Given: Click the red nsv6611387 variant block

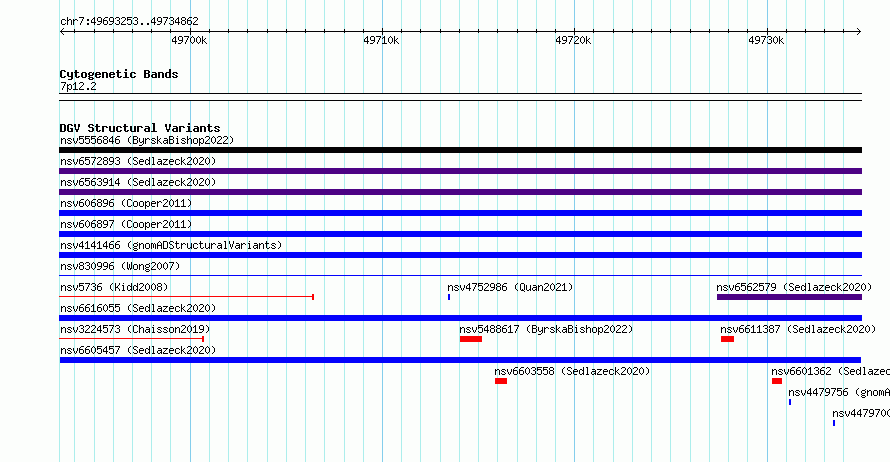Looking at the screenshot, I should coord(728,339).
